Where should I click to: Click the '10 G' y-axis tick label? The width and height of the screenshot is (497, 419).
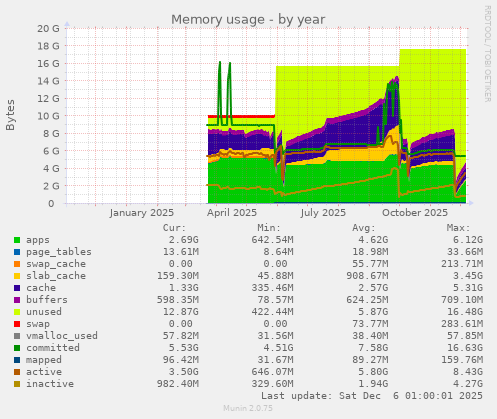(x=48, y=116)
